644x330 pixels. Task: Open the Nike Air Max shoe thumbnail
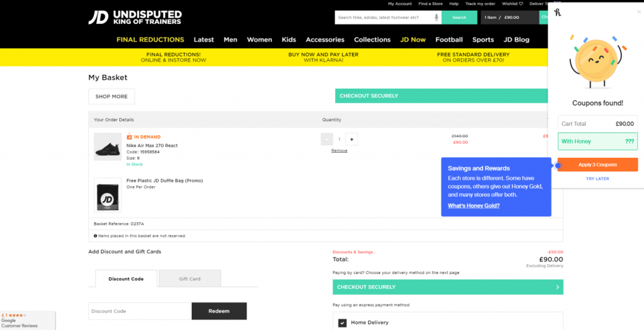[108, 146]
